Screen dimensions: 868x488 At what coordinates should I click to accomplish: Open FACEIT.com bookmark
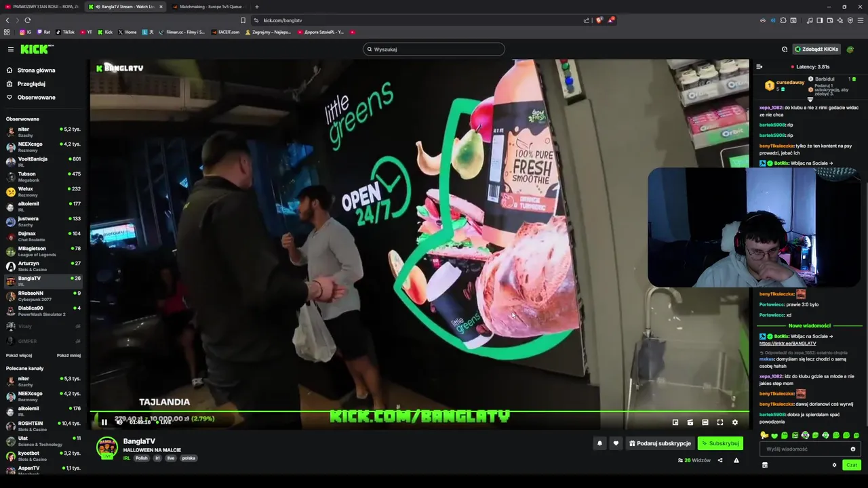point(226,32)
